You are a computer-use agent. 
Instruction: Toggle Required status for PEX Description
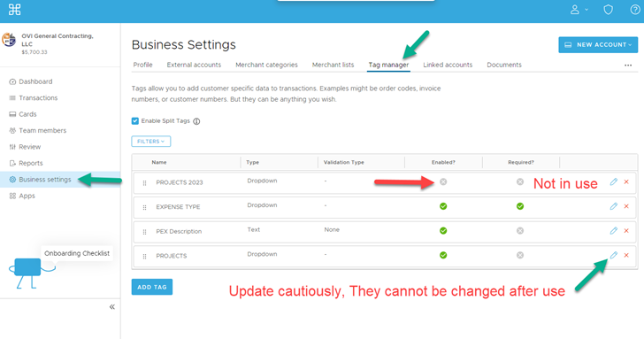point(520,231)
